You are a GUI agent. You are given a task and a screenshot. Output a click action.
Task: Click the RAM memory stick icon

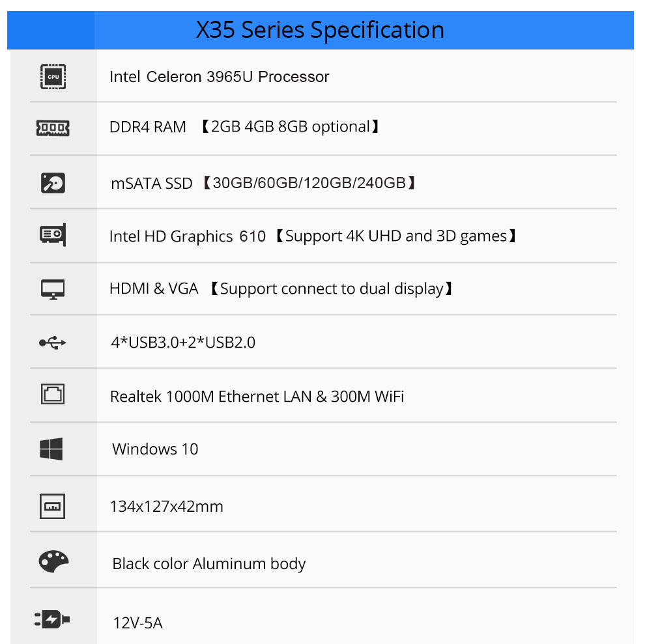[x=53, y=128]
